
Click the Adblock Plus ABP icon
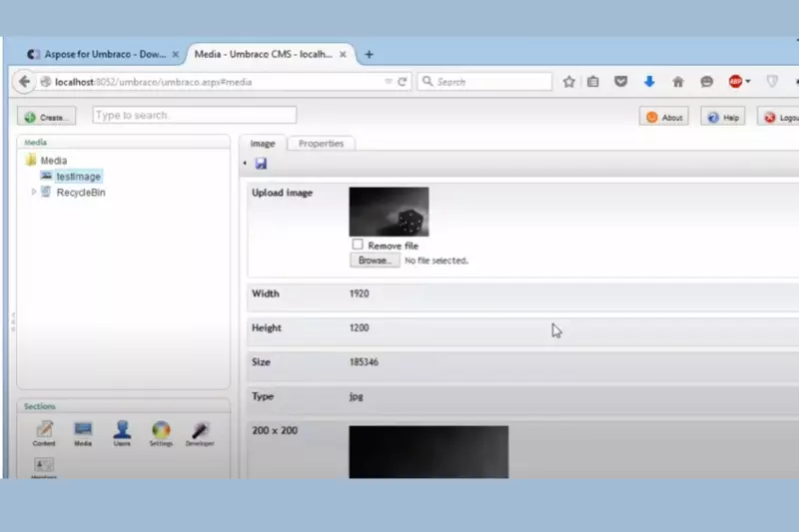(x=735, y=82)
